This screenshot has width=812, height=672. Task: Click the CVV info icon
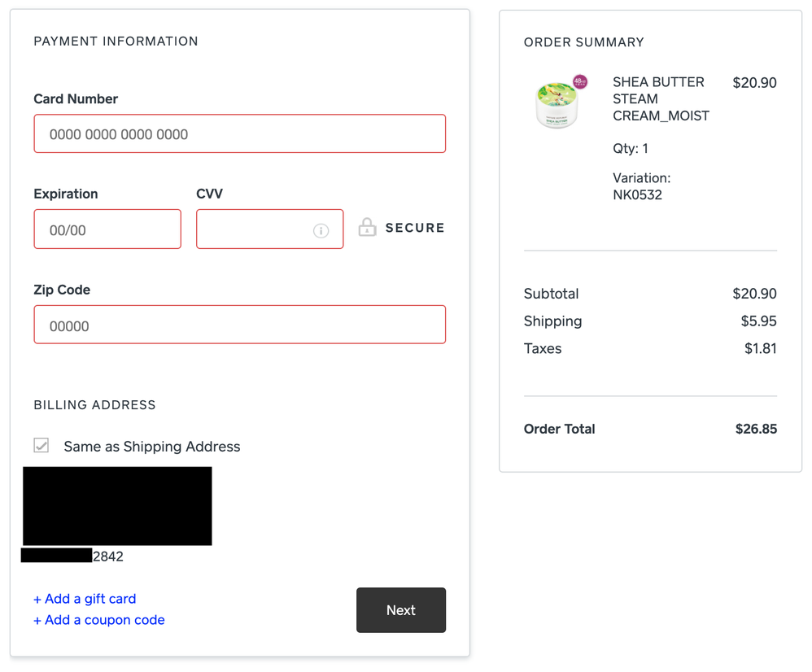[321, 230]
